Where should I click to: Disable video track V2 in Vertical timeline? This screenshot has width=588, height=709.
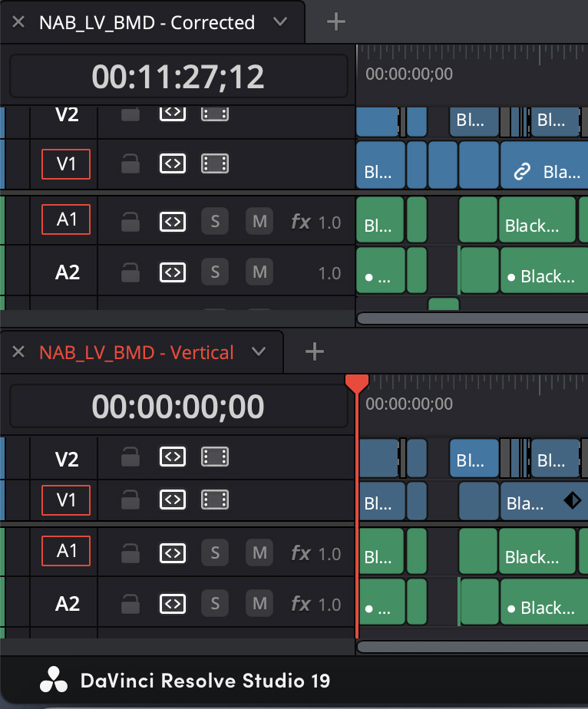click(214, 457)
